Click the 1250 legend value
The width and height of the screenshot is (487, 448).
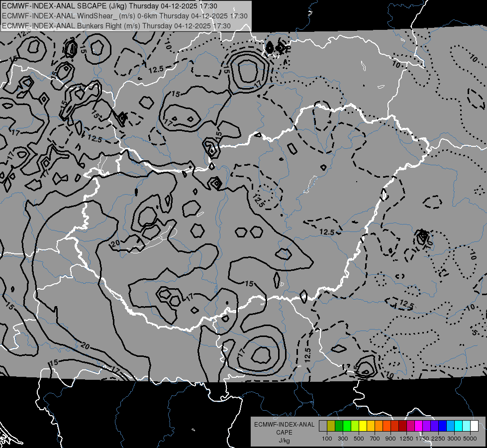pyautogui.click(x=406, y=439)
